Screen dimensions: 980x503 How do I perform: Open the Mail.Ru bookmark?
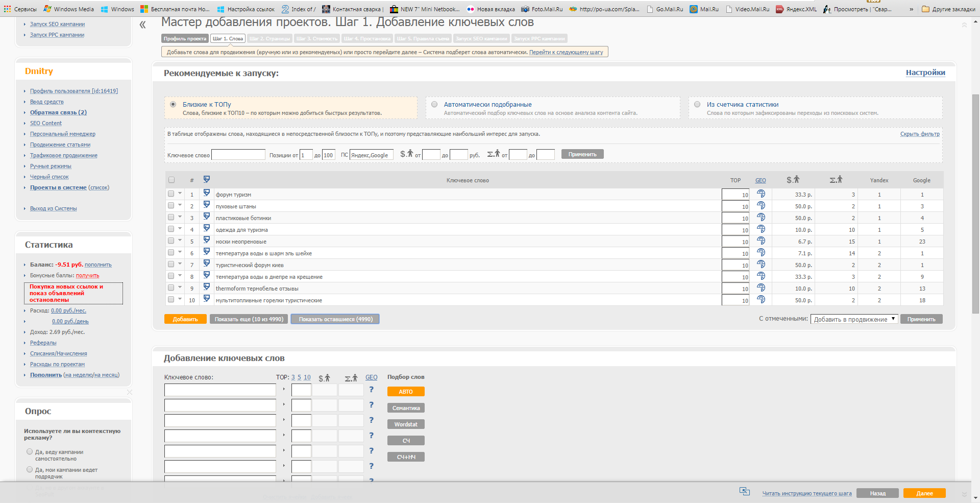tap(704, 9)
